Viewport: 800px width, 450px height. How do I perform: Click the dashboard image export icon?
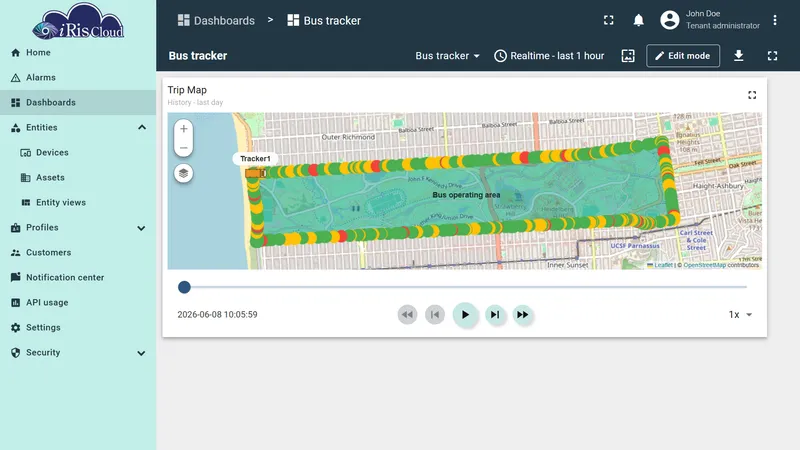[628, 56]
